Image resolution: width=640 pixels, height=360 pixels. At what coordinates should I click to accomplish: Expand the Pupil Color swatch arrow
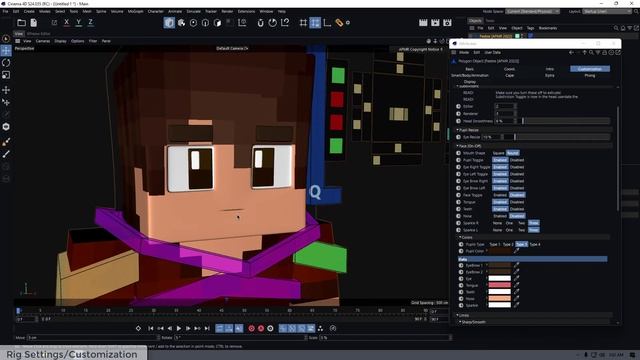click(x=487, y=251)
